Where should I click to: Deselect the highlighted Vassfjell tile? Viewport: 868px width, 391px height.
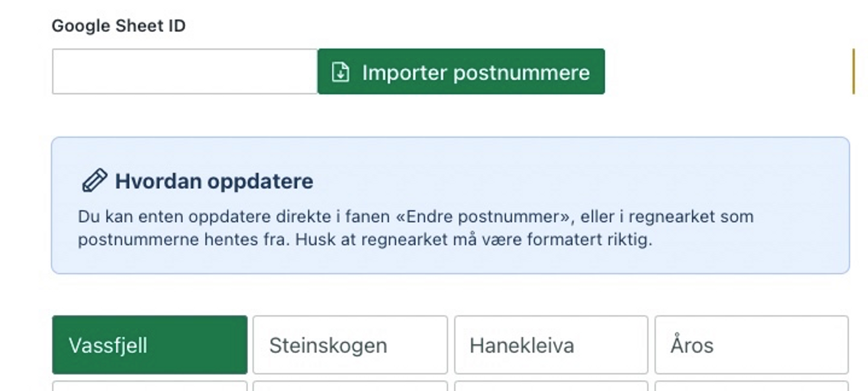[149, 345]
